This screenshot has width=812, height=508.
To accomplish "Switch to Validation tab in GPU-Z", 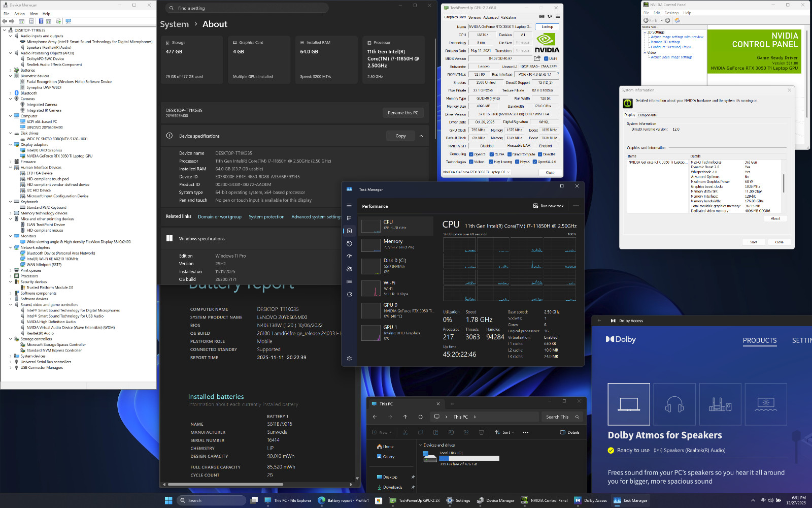I will [509, 17].
